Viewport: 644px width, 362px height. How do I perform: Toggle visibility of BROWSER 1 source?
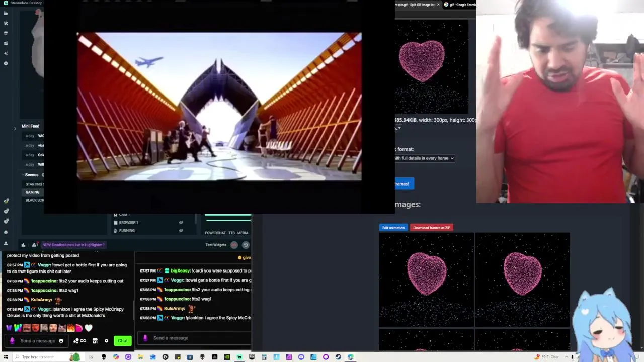pyautogui.click(x=181, y=222)
